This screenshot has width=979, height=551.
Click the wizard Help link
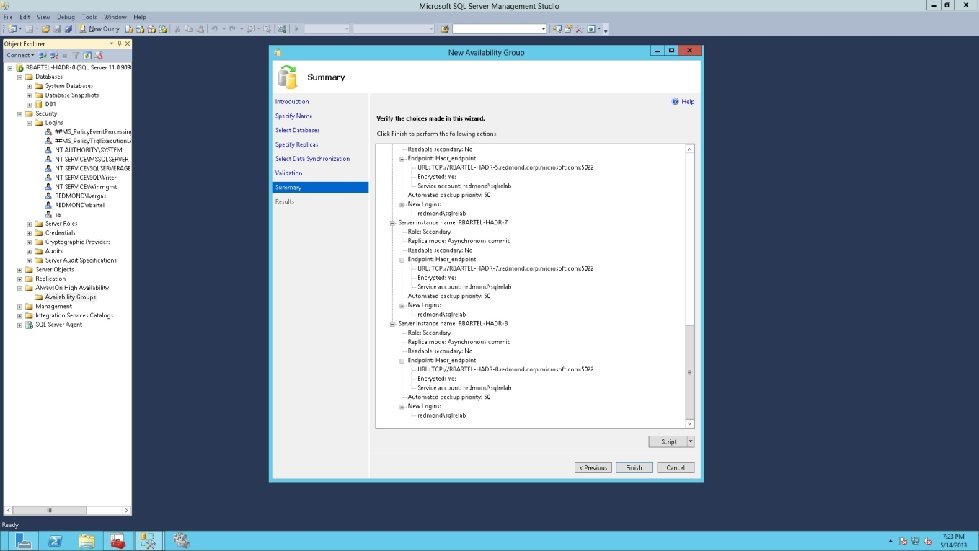point(687,101)
